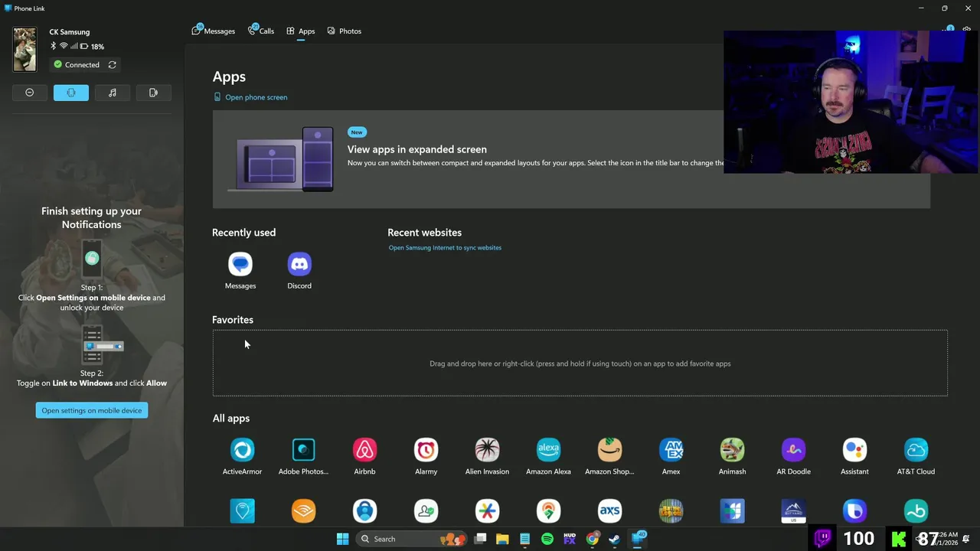Open Task View from the taskbar
This screenshot has height=551, width=980.
480,539
